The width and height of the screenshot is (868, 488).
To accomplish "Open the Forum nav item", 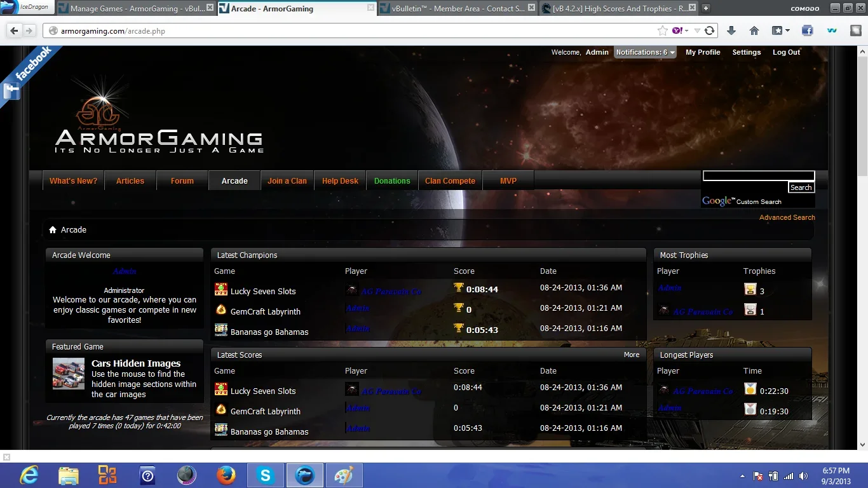I will [182, 181].
